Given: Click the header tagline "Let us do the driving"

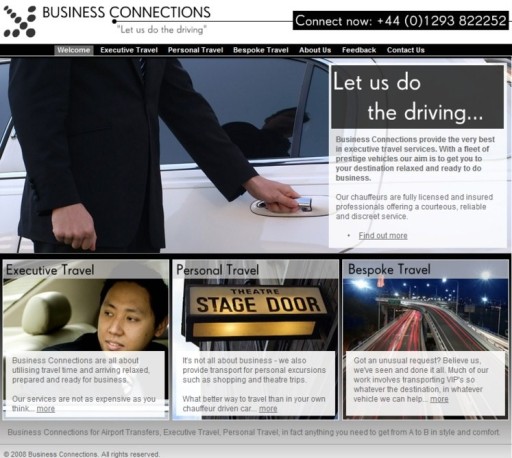Looking at the screenshot, I should [162, 30].
